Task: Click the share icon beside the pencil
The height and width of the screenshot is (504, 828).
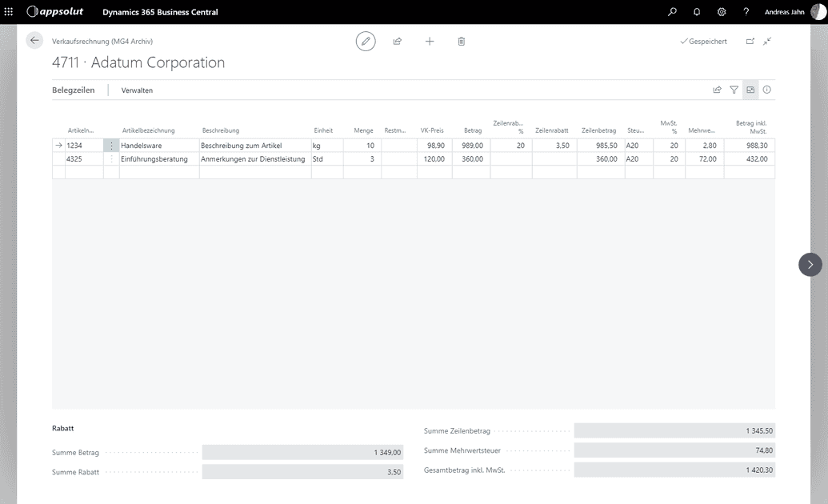Action: tap(398, 41)
